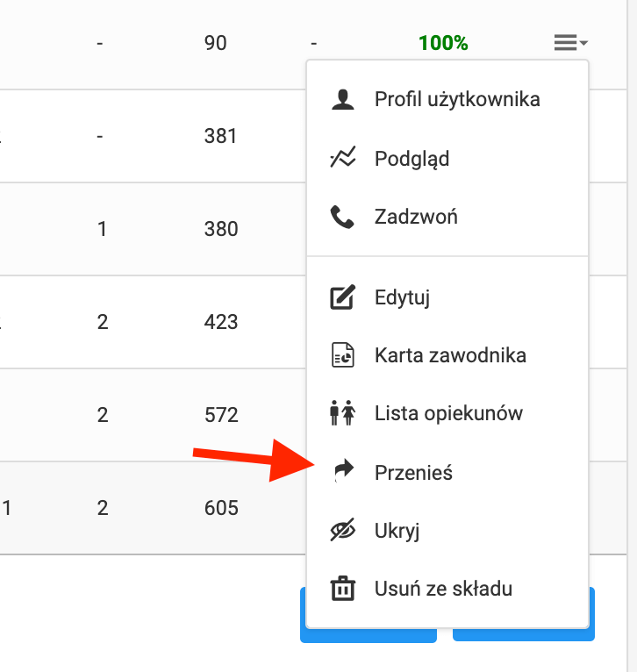Click the table cell showing 605
637x672 pixels.
pyautogui.click(x=220, y=507)
